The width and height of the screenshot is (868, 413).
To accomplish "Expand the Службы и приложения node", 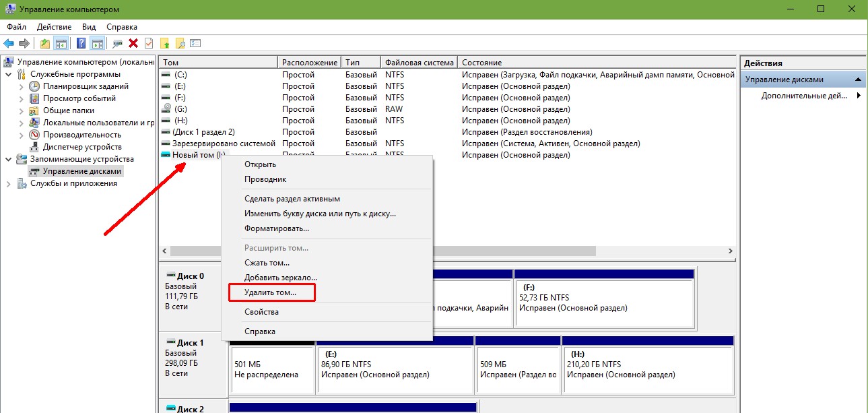I will pyautogui.click(x=8, y=183).
